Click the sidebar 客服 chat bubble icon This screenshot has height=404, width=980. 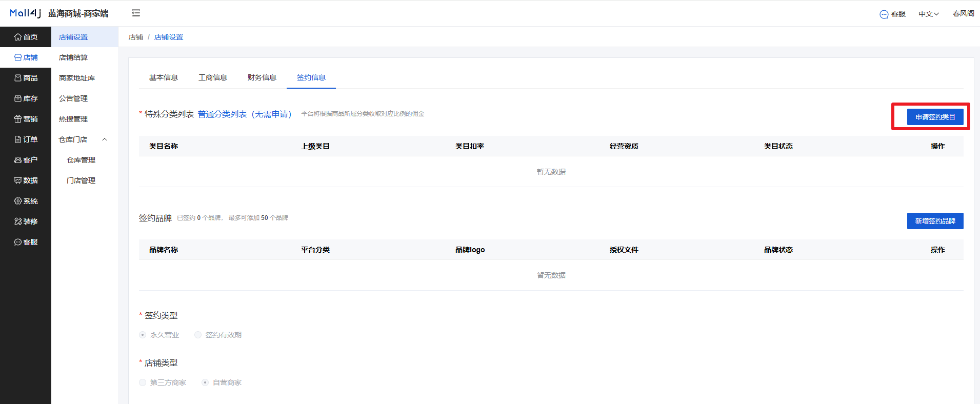18,242
